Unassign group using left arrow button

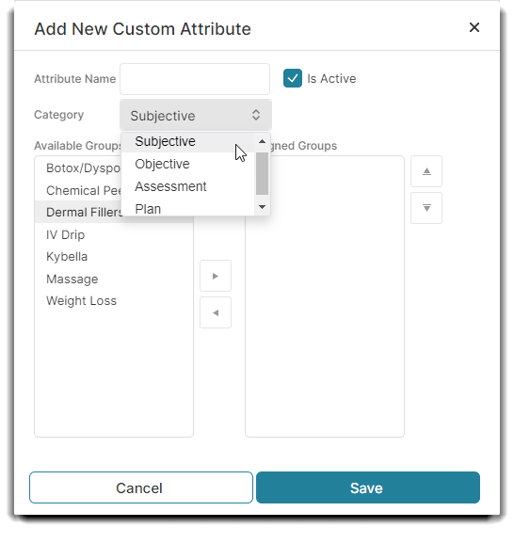click(215, 313)
